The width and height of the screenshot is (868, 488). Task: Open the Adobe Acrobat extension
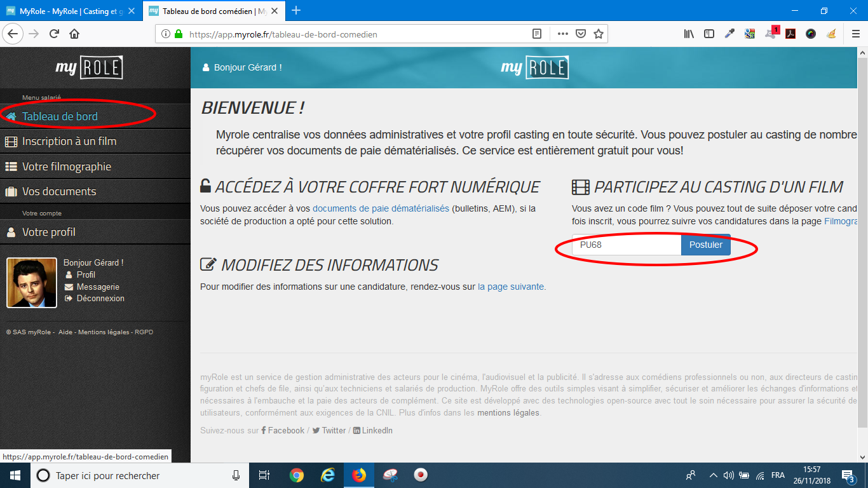click(x=790, y=34)
